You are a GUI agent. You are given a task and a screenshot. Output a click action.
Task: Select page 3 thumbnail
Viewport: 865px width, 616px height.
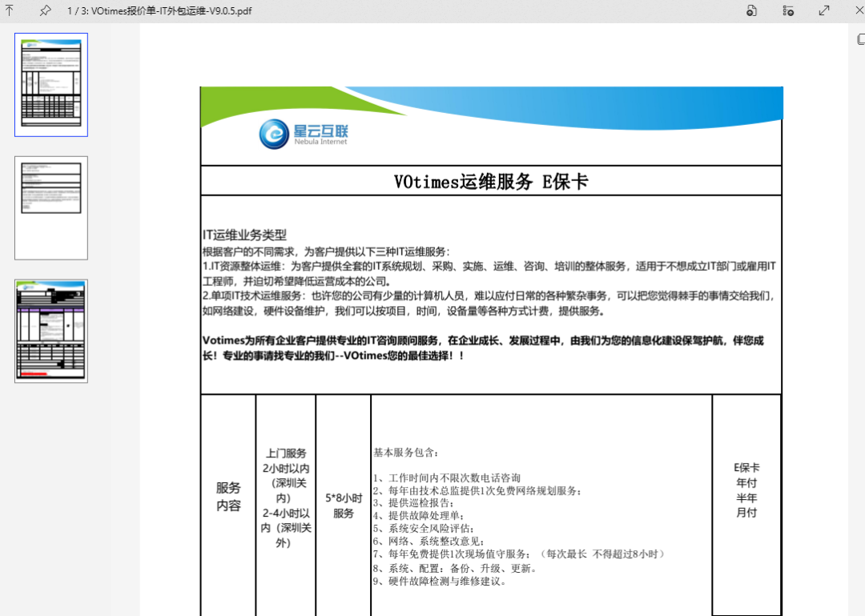click(x=50, y=331)
